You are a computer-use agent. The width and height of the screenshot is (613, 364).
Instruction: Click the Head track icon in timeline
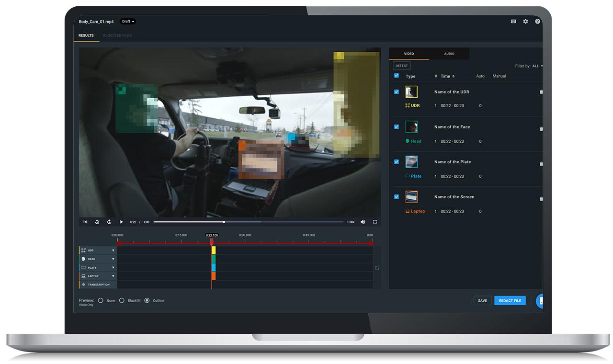pos(83,259)
